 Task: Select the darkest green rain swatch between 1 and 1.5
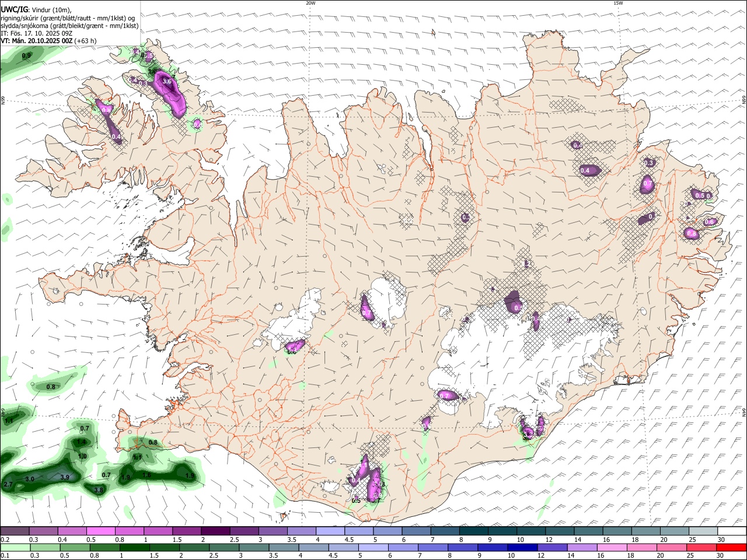click(x=134, y=548)
